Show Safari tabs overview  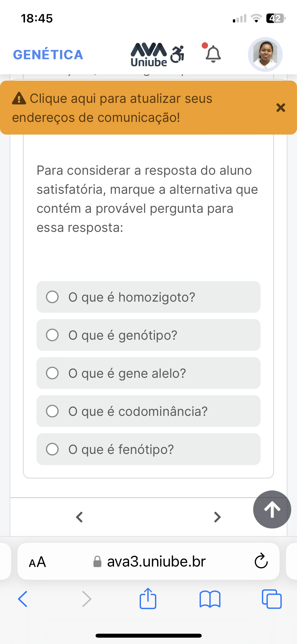click(x=271, y=599)
